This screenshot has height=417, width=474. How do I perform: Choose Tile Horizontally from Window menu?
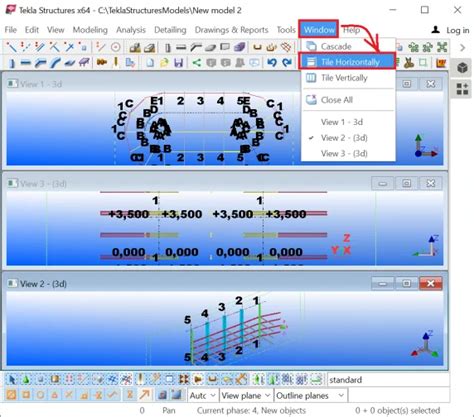click(x=347, y=62)
